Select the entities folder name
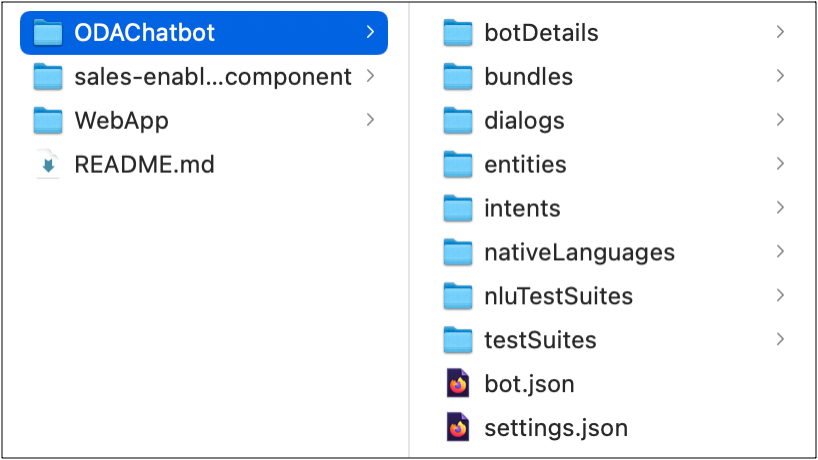The width and height of the screenshot is (818, 460). [x=525, y=164]
